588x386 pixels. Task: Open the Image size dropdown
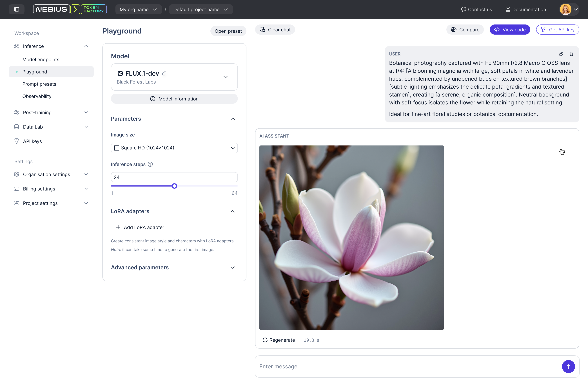click(x=174, y=148)
